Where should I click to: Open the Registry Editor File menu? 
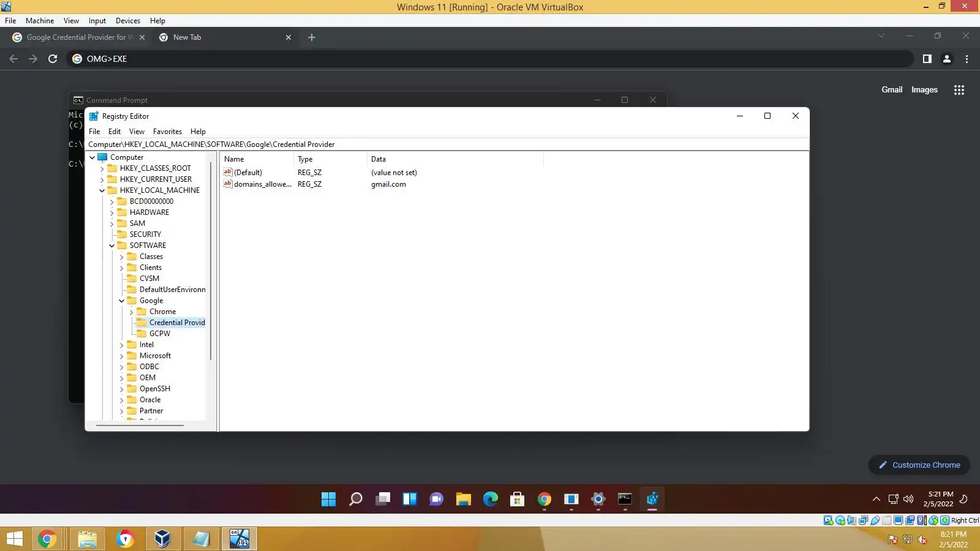94,132
